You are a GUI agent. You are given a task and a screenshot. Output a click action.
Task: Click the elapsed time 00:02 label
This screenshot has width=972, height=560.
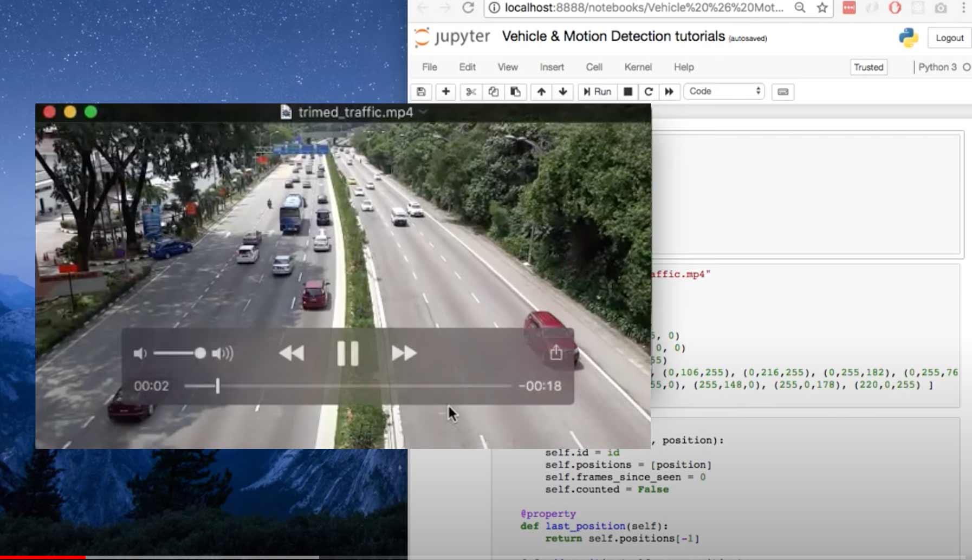point(152,386)
